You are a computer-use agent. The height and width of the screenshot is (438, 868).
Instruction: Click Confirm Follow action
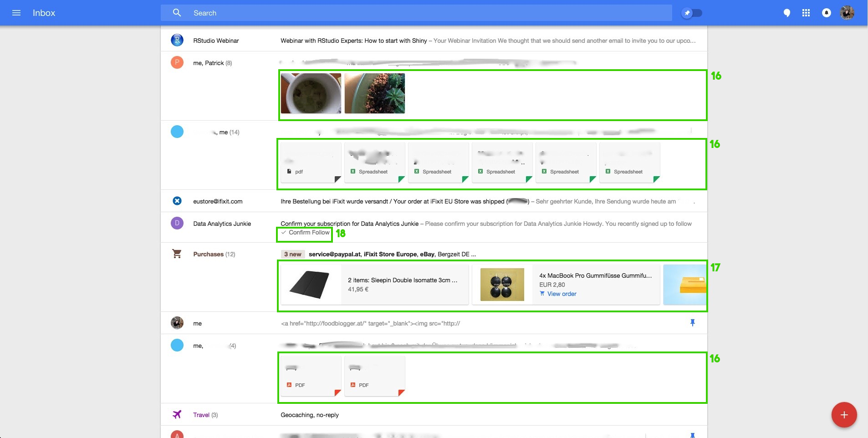306,233
